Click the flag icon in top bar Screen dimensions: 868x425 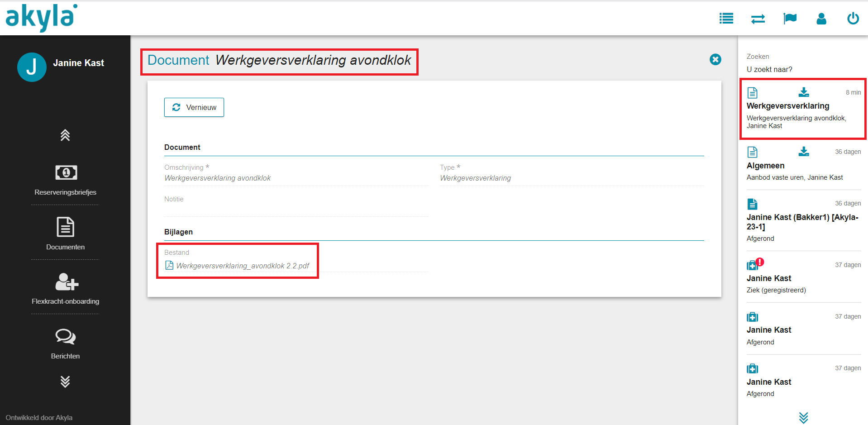pyautogui.click(x=790, y=19)
